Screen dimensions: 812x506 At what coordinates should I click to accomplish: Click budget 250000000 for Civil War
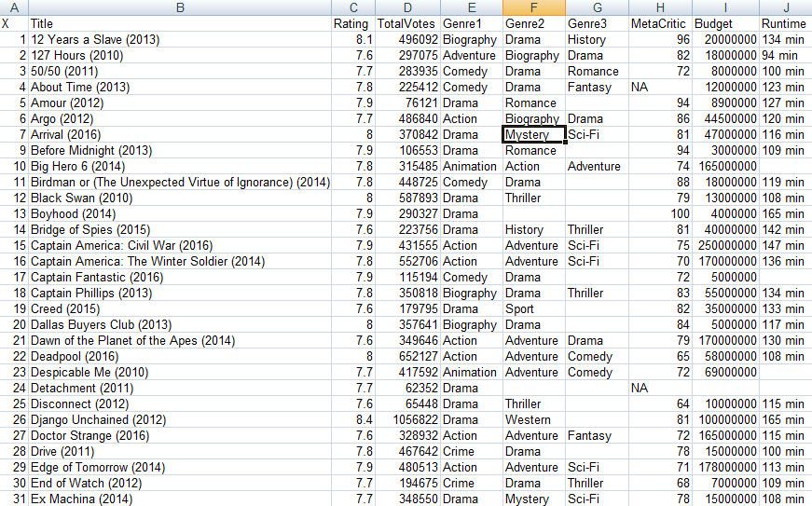click(x=725, y=246)
